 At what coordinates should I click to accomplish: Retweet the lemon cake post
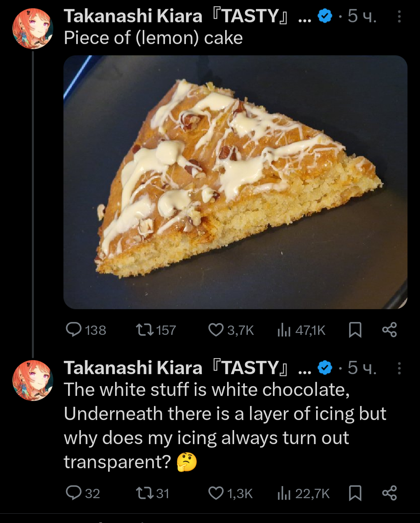coord(145,330)
